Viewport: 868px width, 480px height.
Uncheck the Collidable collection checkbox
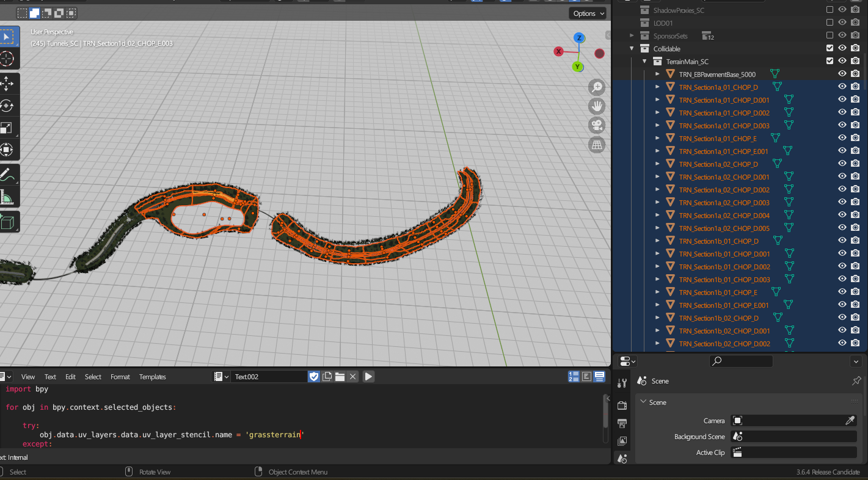pos(830,48)
